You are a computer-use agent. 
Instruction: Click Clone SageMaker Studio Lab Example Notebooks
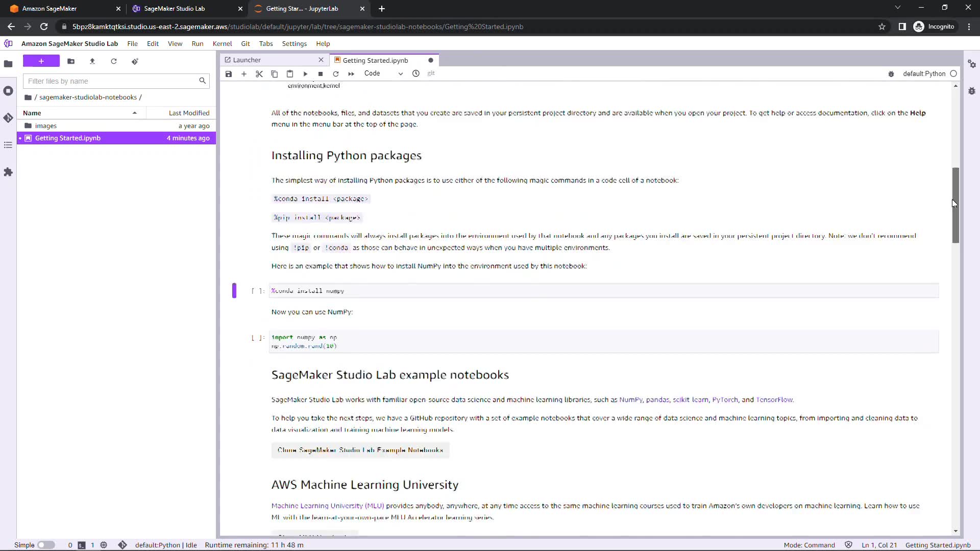tap(360, 450)
